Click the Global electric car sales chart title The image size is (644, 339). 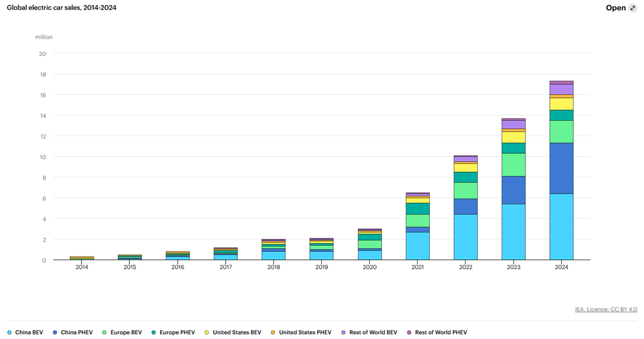pyautogui.click(x=62, y=7)
